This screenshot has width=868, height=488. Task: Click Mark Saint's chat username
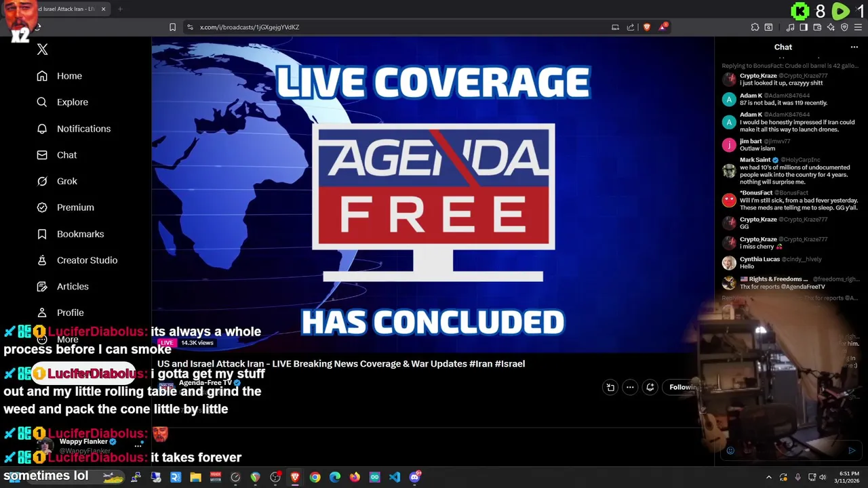point(755,160)
